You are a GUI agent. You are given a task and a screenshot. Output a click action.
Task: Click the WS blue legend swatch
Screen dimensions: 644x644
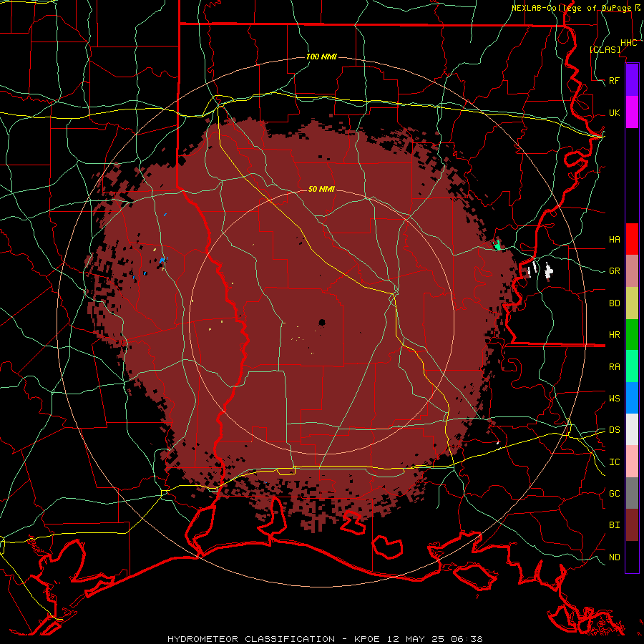[x=632, y=398]
